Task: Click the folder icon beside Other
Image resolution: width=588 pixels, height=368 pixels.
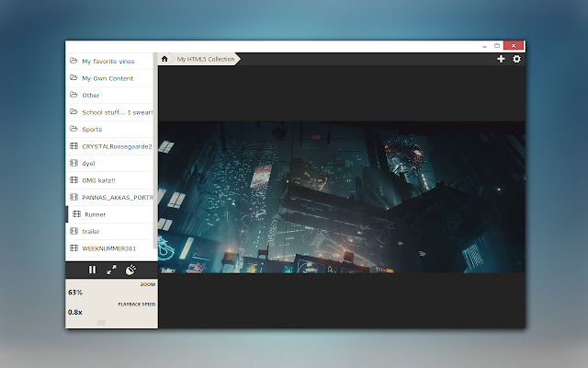Action: [x=73, y=95]
